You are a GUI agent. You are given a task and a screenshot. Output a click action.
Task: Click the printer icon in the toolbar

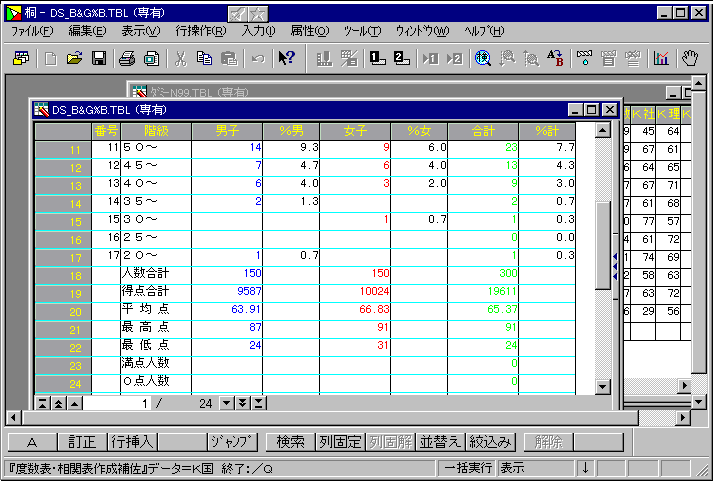tap(128, 59)
